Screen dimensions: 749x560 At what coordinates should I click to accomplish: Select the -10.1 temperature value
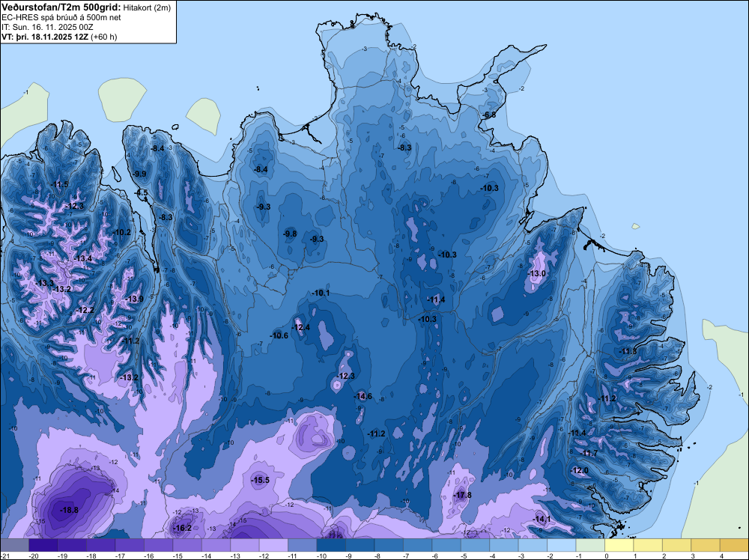click(321, 293)
